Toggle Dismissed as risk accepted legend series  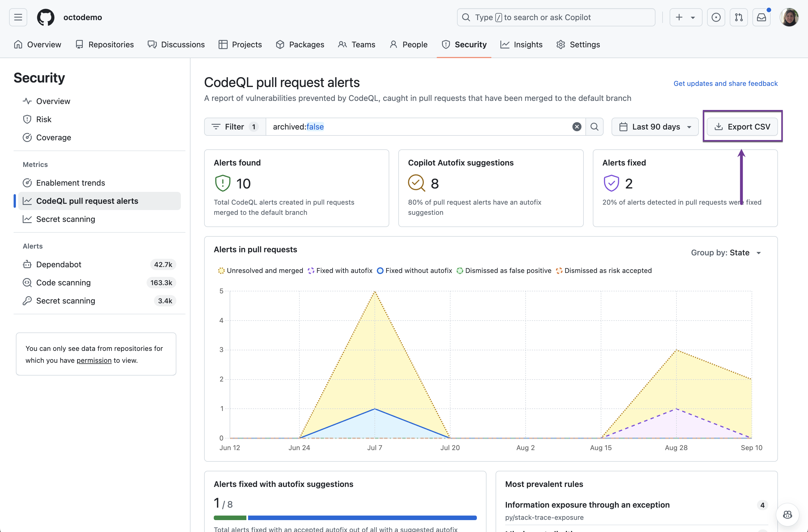pyautogui.click(x=604, y=271)
